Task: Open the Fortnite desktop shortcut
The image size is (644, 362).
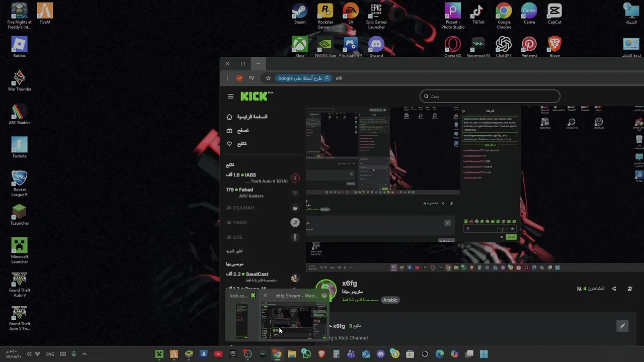Action: pos(20,148)
